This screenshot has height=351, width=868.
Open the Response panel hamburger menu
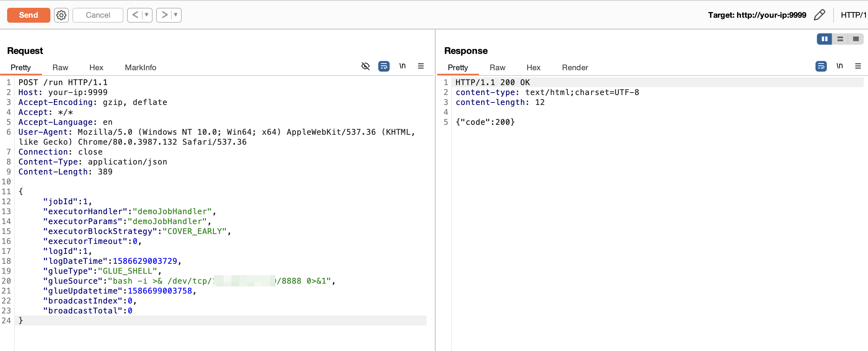coord(858,66)
